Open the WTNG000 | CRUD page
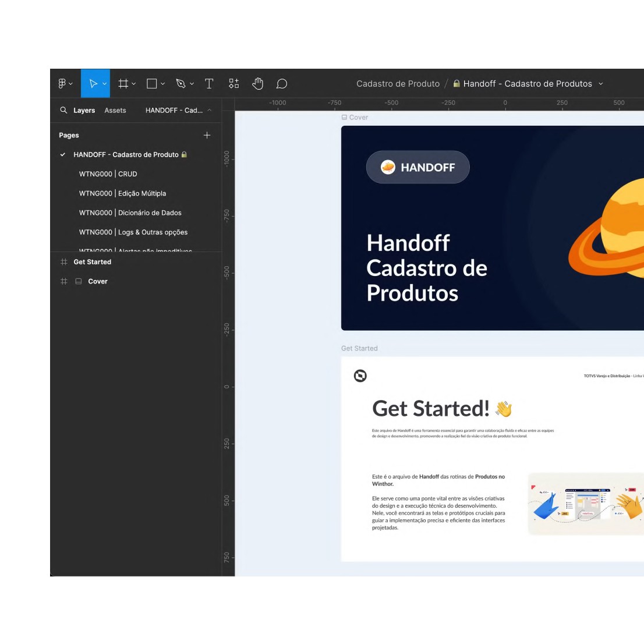Viewport: 644px width, 644px height. [x=108, y=174]
